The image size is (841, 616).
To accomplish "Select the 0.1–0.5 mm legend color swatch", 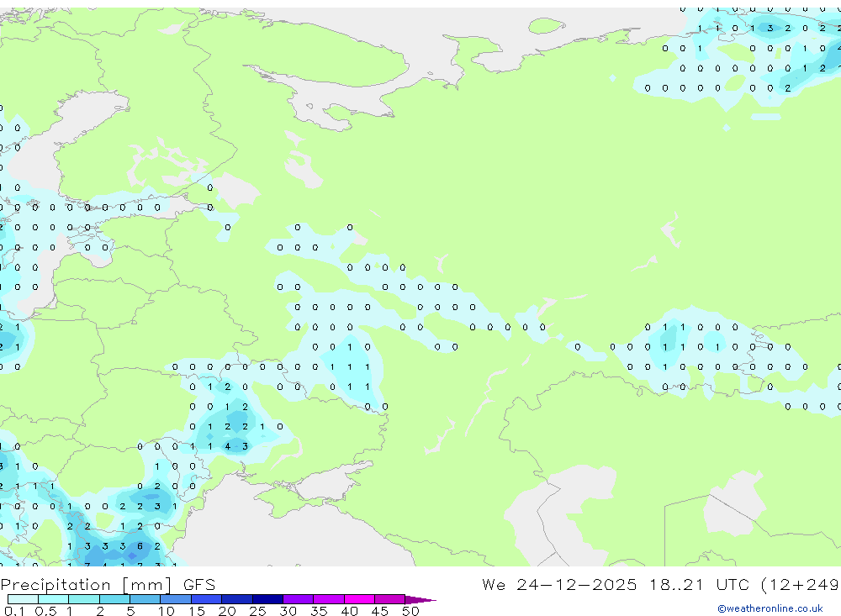I will point(23,599).
